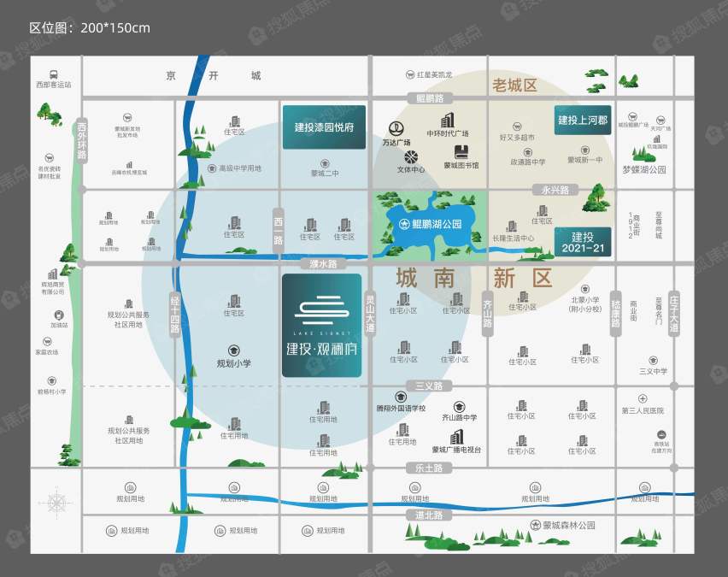This screenshot has height=577, width=728.
Task: Select the 万达广场 logo icon
Action: pyautogui.click(x=396, y=129)
